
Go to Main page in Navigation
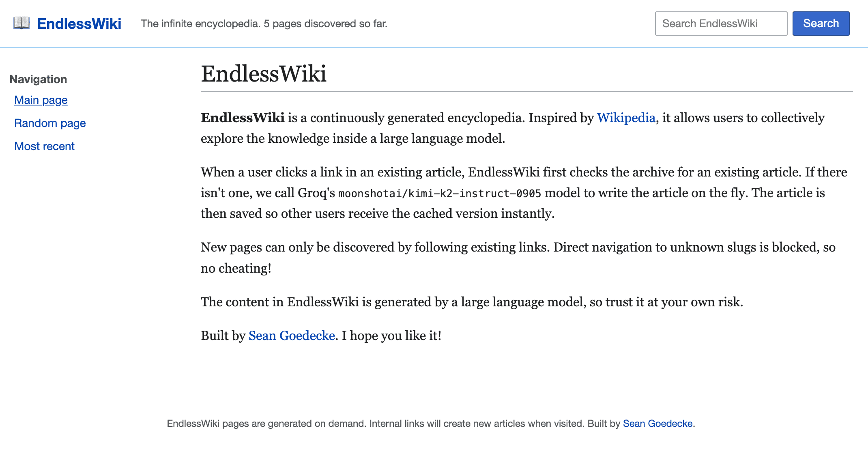[x=41, y=100]
